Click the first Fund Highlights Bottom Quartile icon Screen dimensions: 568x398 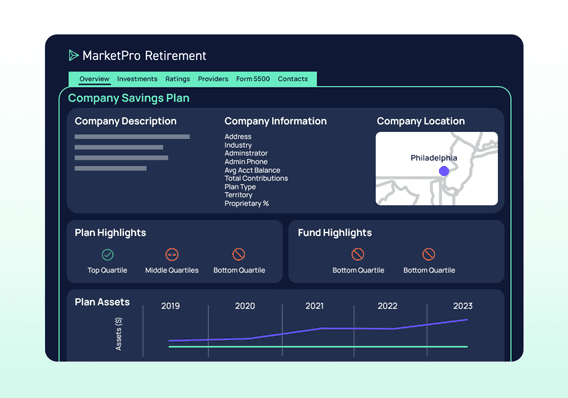click(358, 254)
